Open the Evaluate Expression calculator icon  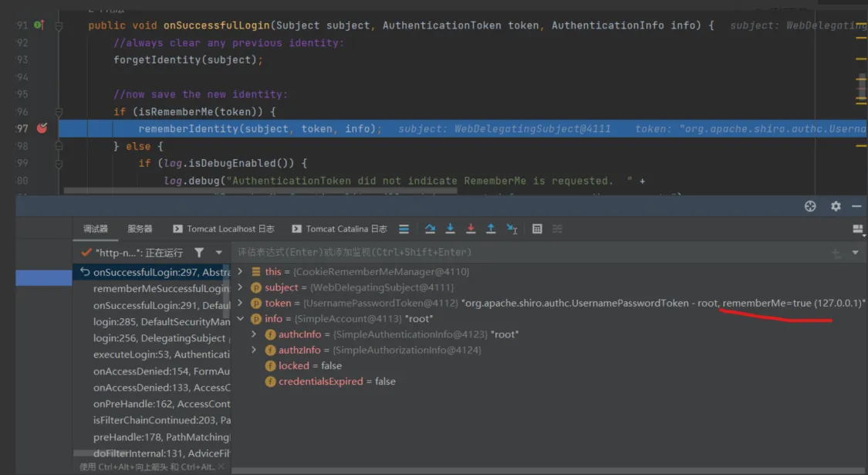[537, 229]
